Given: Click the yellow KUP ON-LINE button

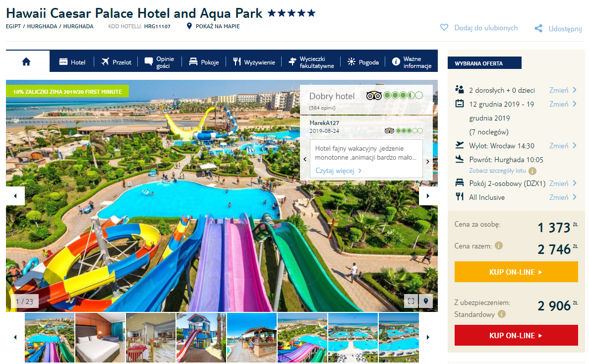Looking at the screenshot, I should point(516,272).
